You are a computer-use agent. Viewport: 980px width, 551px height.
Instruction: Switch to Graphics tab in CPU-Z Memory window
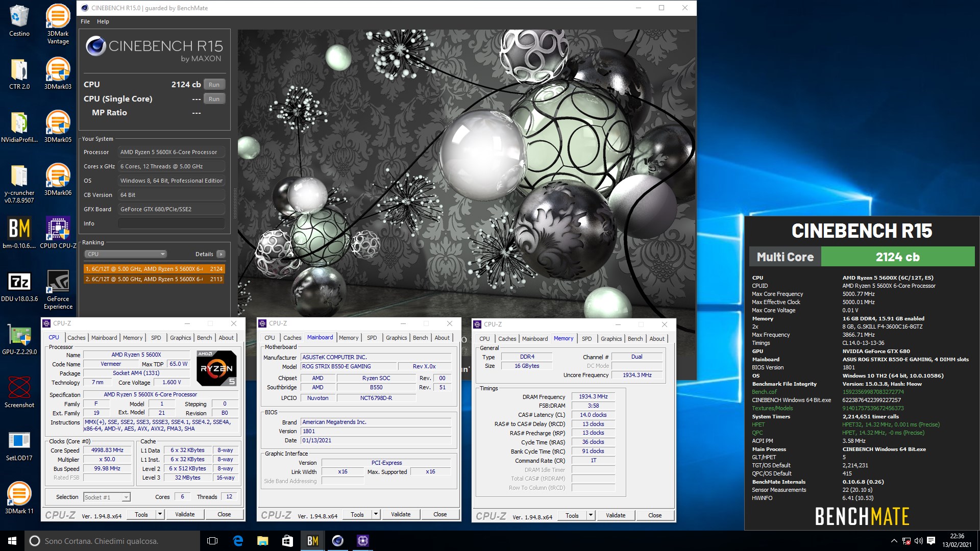click(x=611, y=339)
